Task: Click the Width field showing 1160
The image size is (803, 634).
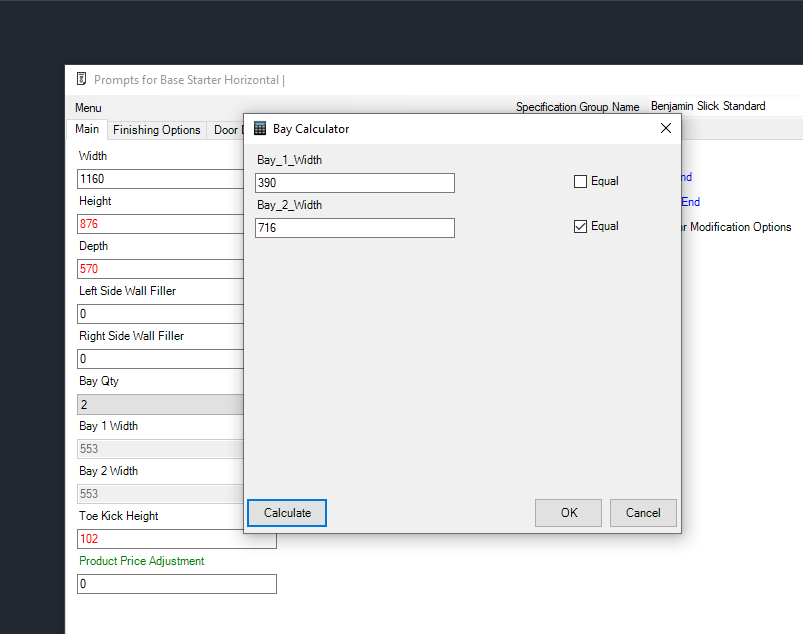Action: [160, 179]
